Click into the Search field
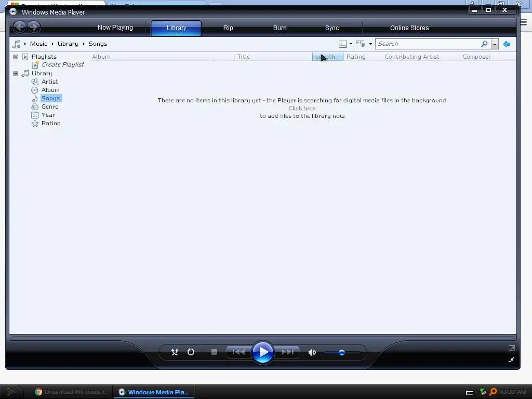 (428, 44)
